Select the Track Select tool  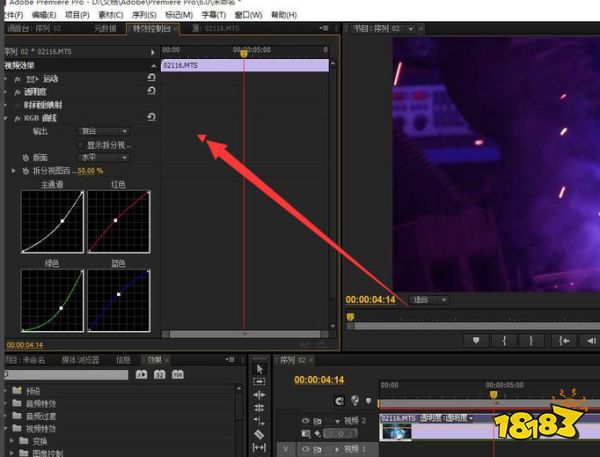[259, 381]
